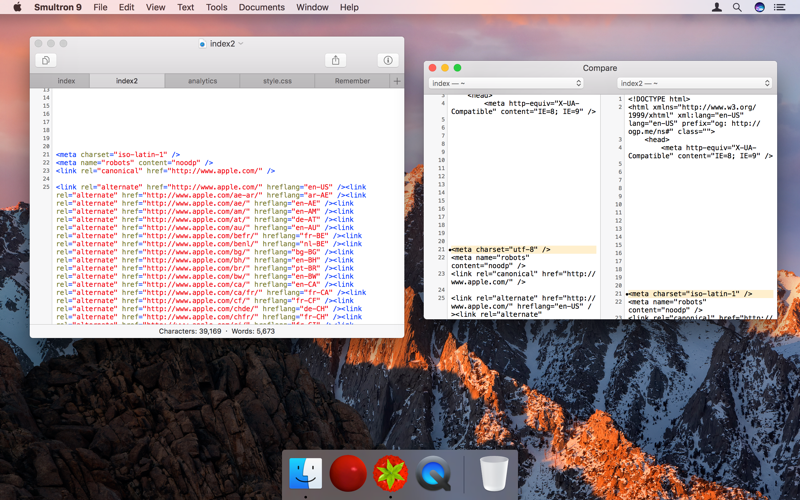Open the Smultron 9 application menu
This screenshot has width=800, height=500.
click(58, 7)
